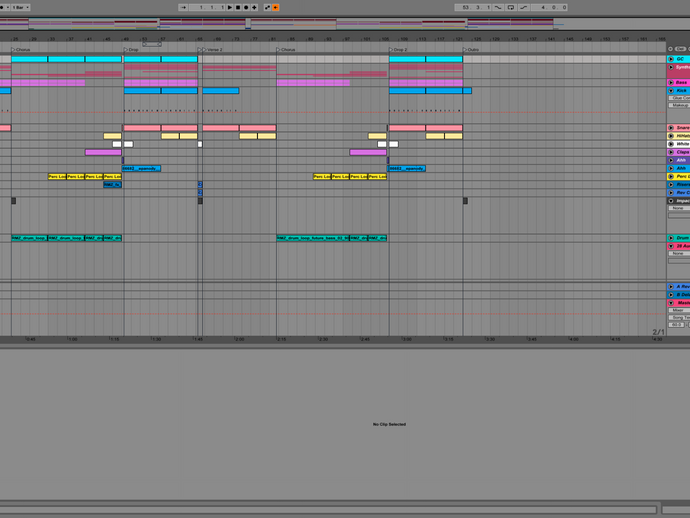Select the purple Claps clip before Drop 2

point(368,152)
